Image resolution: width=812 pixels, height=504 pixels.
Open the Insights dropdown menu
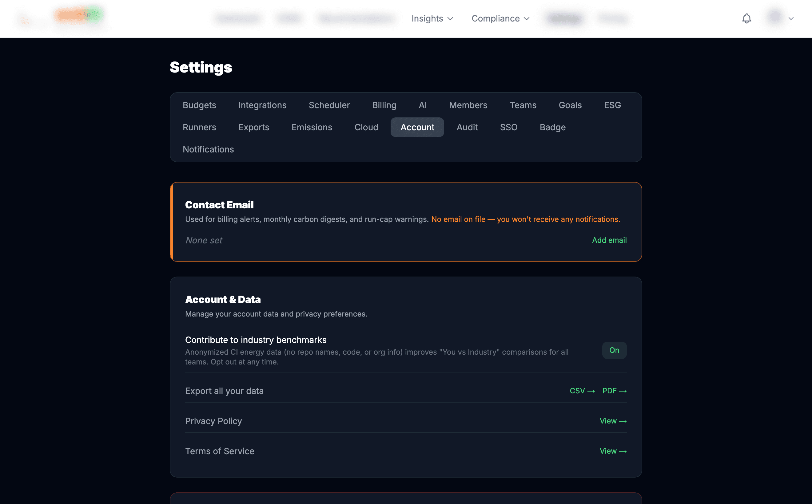click(x=432, y=18)
